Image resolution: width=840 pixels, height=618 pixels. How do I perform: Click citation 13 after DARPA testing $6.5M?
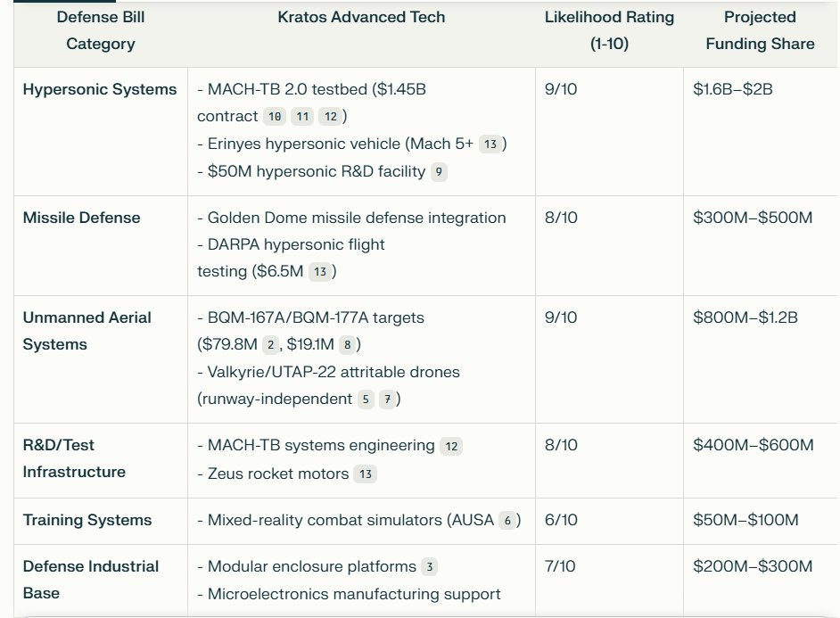(320, 271)
